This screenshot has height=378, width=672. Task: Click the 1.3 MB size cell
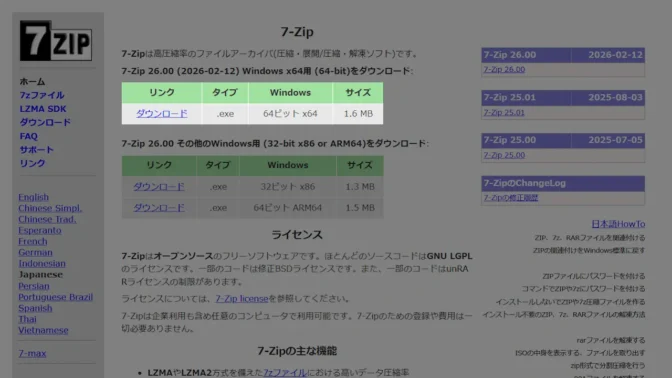[360, 187]
